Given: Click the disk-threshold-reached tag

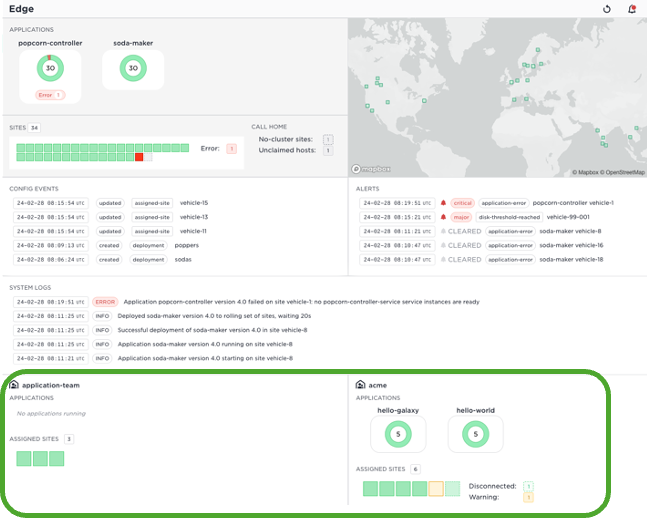Looking at the screenshot, I should (509, 217).
